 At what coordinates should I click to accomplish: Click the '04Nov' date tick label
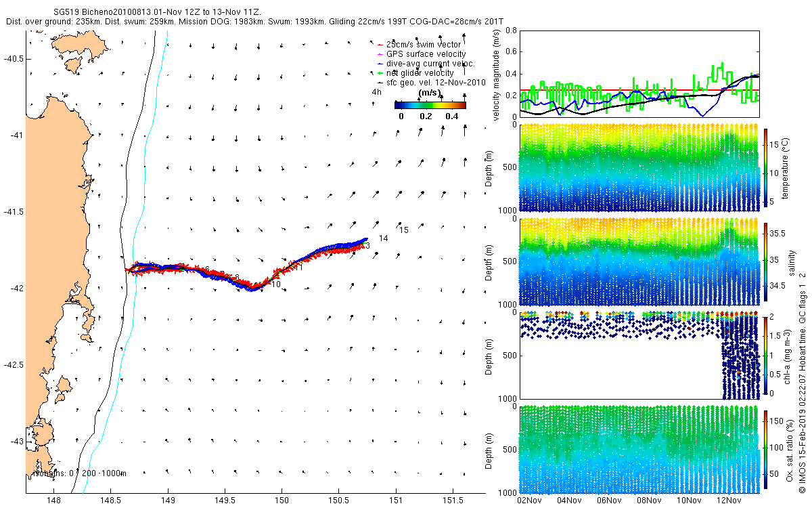(568, 500)
